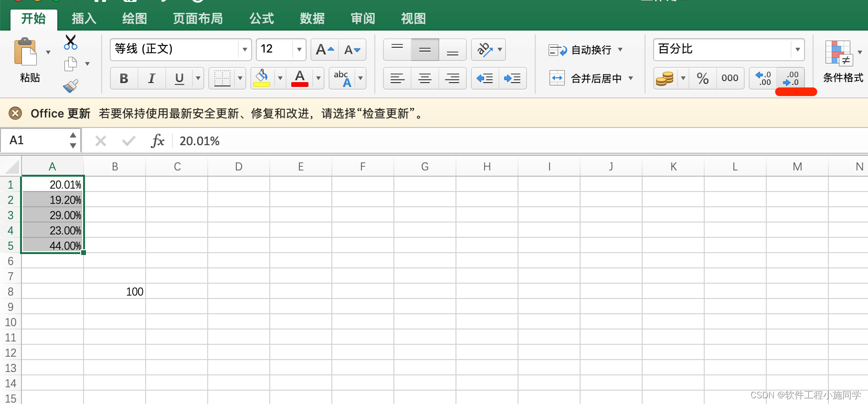Click the red font color A
This screenshot has height=404, width=868.
300,78
